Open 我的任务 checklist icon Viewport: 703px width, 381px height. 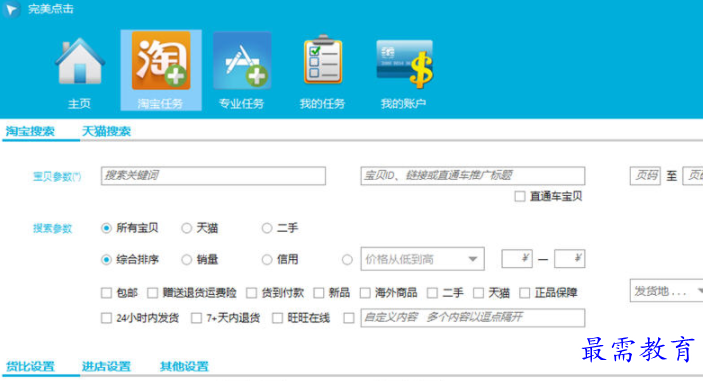point(323,60)
